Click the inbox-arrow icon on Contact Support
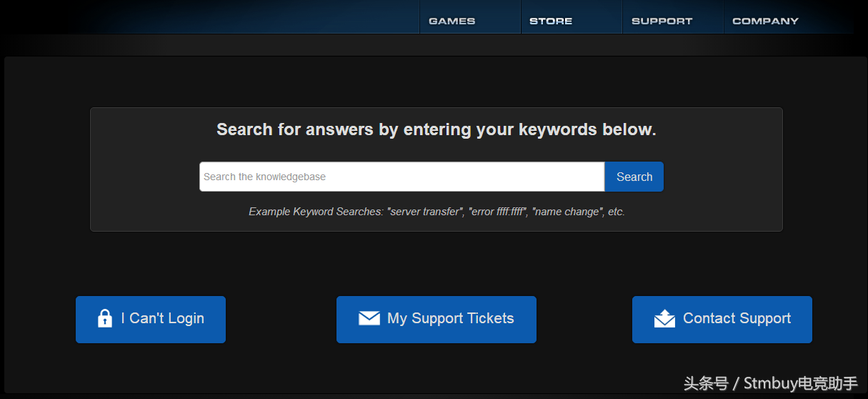Viewport: 868px width, 399px height. point(664,319)
